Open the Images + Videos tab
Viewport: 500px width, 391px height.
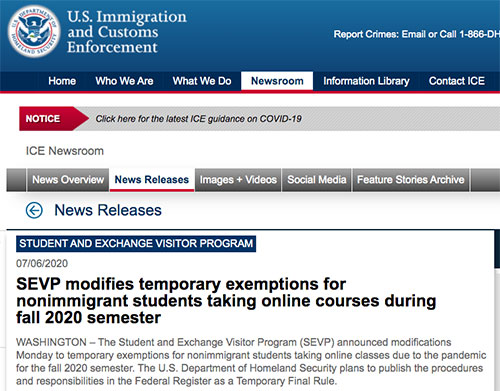tap(238, 180)
